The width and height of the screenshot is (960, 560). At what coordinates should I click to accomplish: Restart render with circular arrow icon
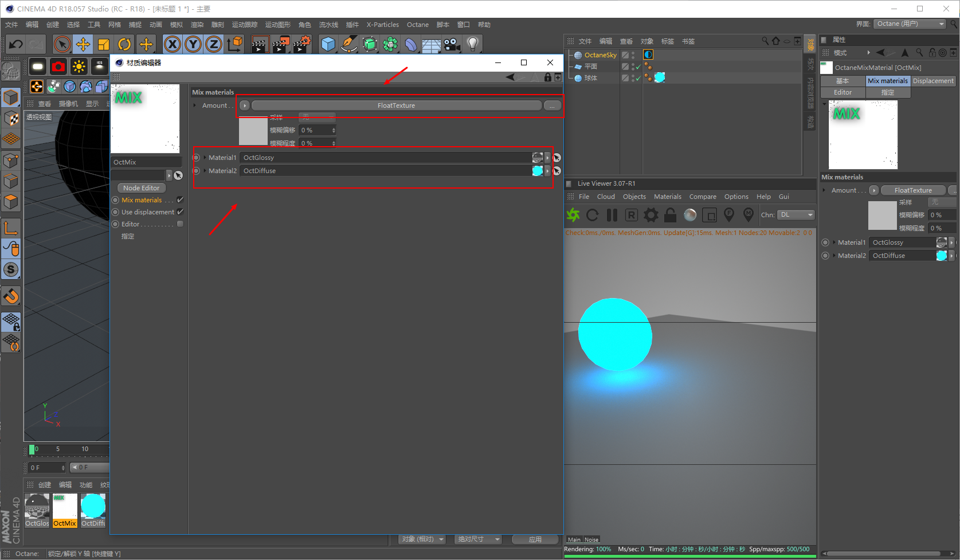[593, 215]
